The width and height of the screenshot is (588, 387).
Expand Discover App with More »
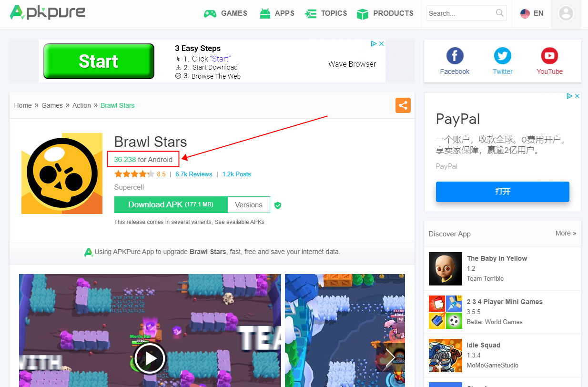pos(566,233)
